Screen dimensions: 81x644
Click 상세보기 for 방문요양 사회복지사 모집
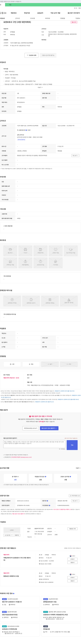pyautogui.click(x=72, y=577)
